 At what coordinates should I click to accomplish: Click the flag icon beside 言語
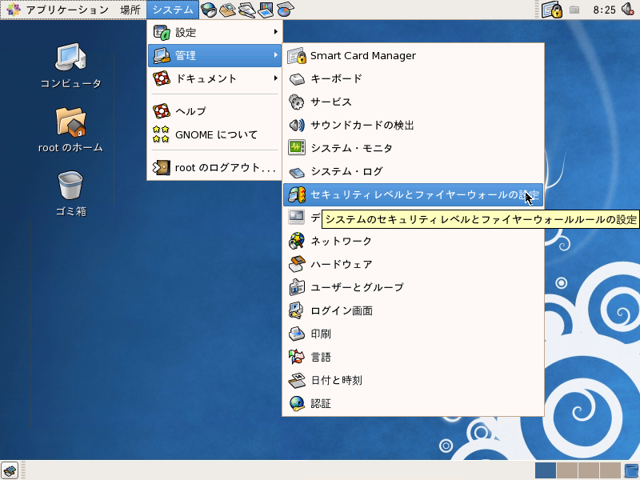(x=296, y=357)
